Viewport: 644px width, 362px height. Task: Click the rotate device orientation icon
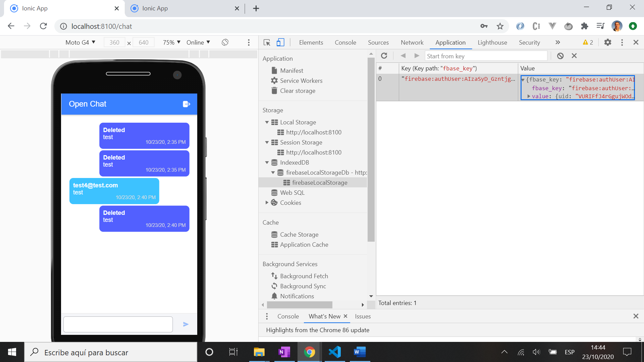[x=225, y=42]
